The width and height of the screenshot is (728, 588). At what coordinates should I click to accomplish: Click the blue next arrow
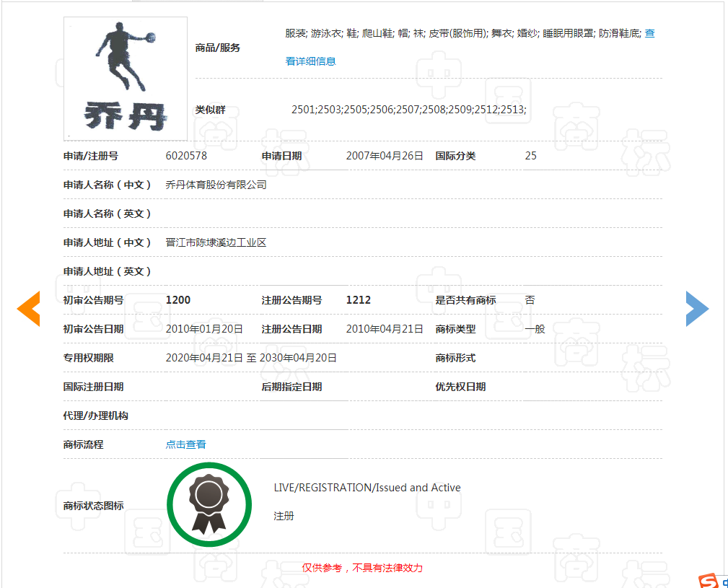point(698,309)
